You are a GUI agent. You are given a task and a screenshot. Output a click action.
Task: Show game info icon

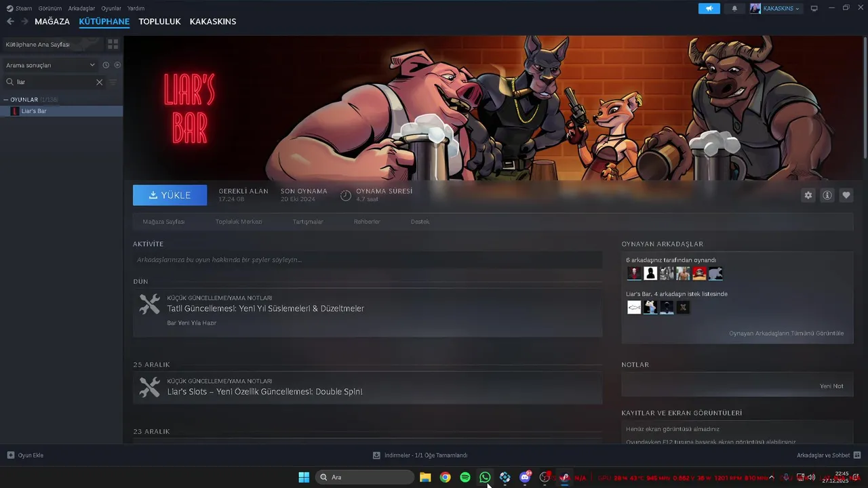pos(827,195)
